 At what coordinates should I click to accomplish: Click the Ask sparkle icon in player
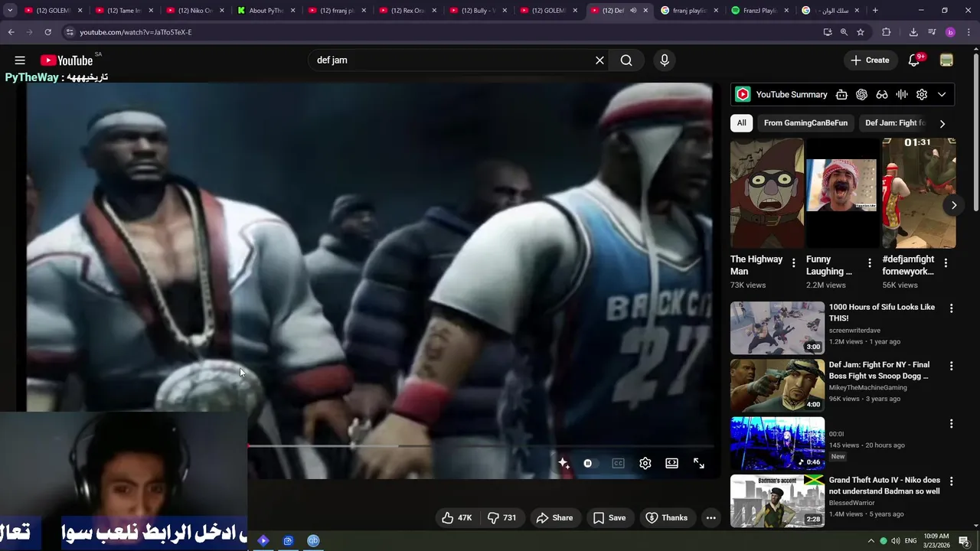pyautogui.click(x=563, y=463)
